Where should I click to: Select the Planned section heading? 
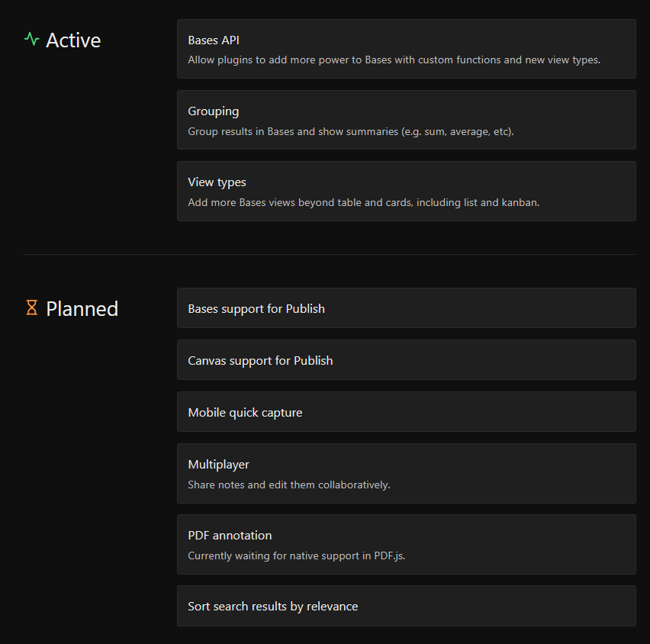(82, 308)
